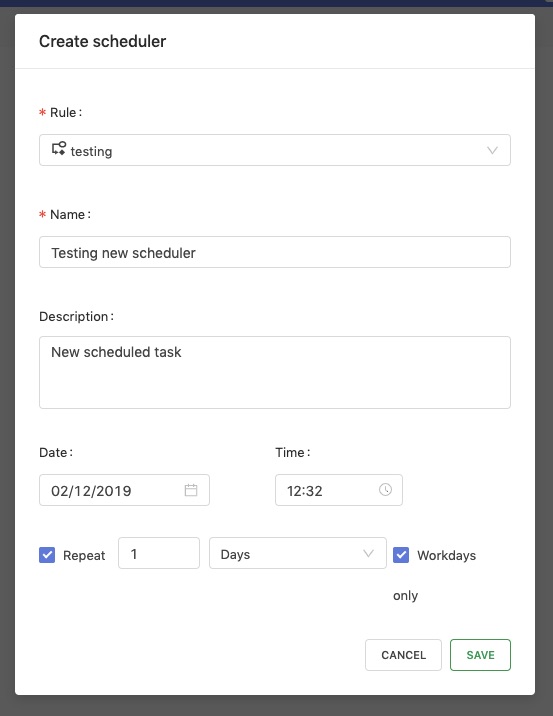Click the CANCEL button
Viewport: 553px width, 716px height.
tap(403, 655)
